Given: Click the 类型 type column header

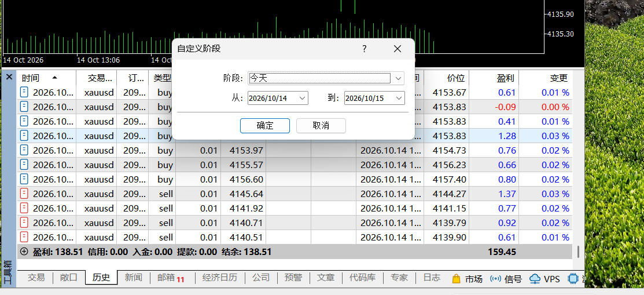Looking at the screenshot, I should [162, 78].
